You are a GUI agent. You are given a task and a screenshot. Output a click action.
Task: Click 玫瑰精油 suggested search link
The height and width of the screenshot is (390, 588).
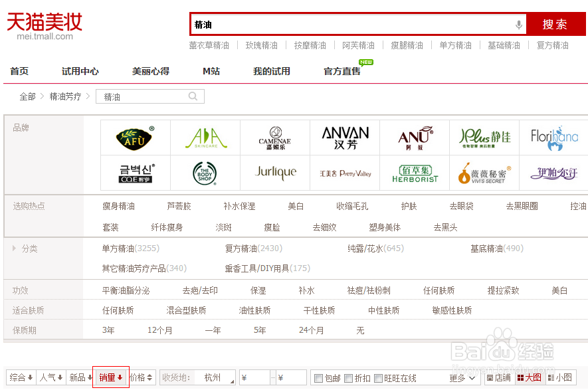pyautogui.click(x=261, y=45)
